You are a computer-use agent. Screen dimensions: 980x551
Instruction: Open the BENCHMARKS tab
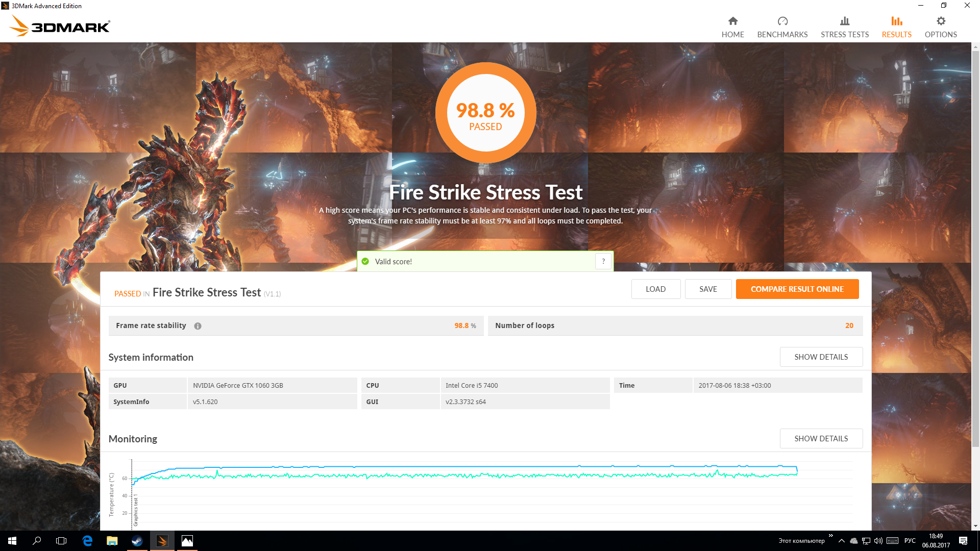click(x=782, y=27)
